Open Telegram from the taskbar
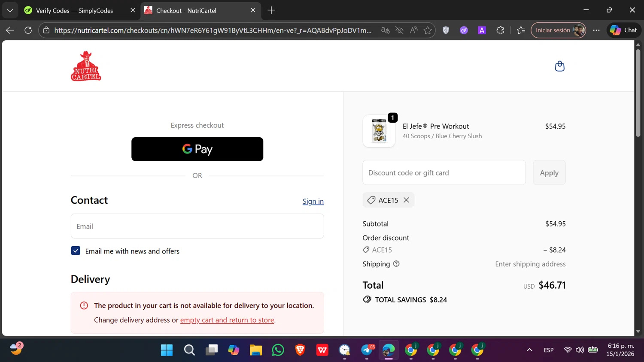The image size is (644, 362). tap(367, 350)
